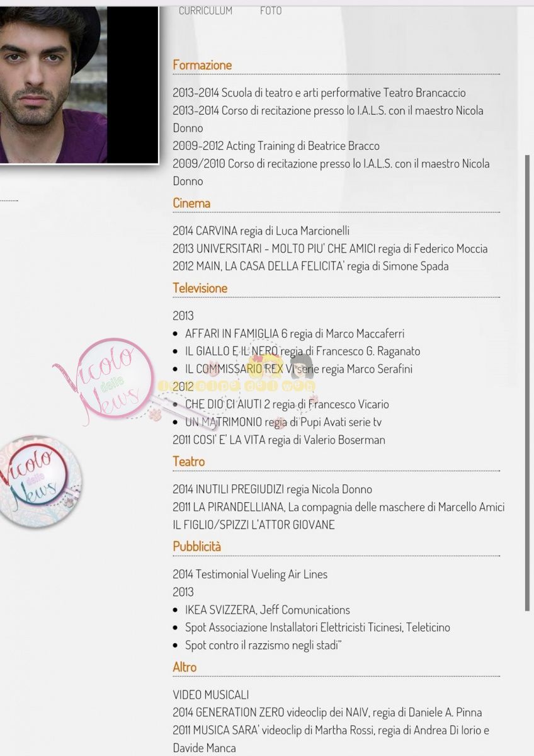Click the CHE DIO CI AIUTI 2 entry

(x=287, y=404)
